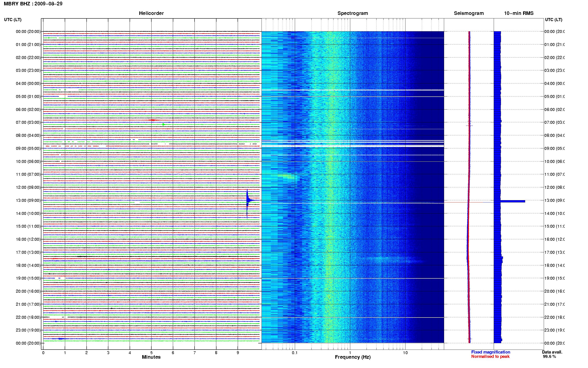Click the large blue event spike on the helicorder
588x368 pixels.
click(x=247, y=201)
